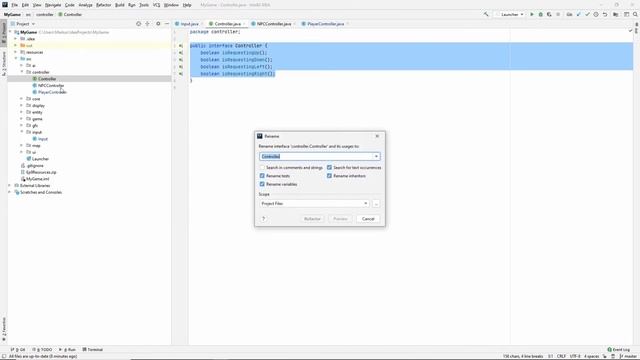Click Cancel in the Rename dialog

[368, 219]
